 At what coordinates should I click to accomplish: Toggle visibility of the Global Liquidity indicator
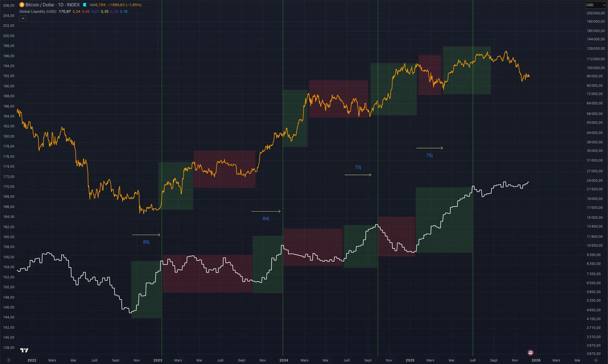click(x=37, y=11)
